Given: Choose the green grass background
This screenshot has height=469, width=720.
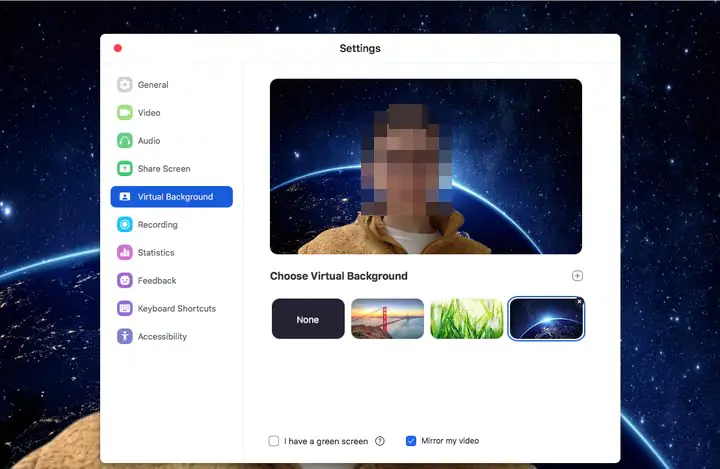Looking at the screenshot, I should click(467, 319).
